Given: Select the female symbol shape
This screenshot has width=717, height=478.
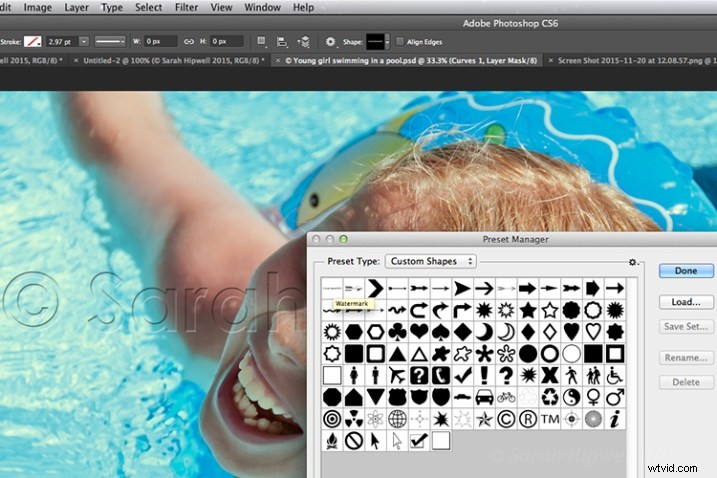Looking at the screenshot, I should [x=593, y=397].
